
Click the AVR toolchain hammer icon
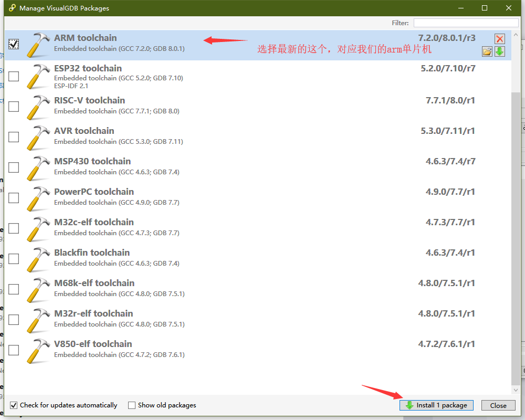click(38, 137)
